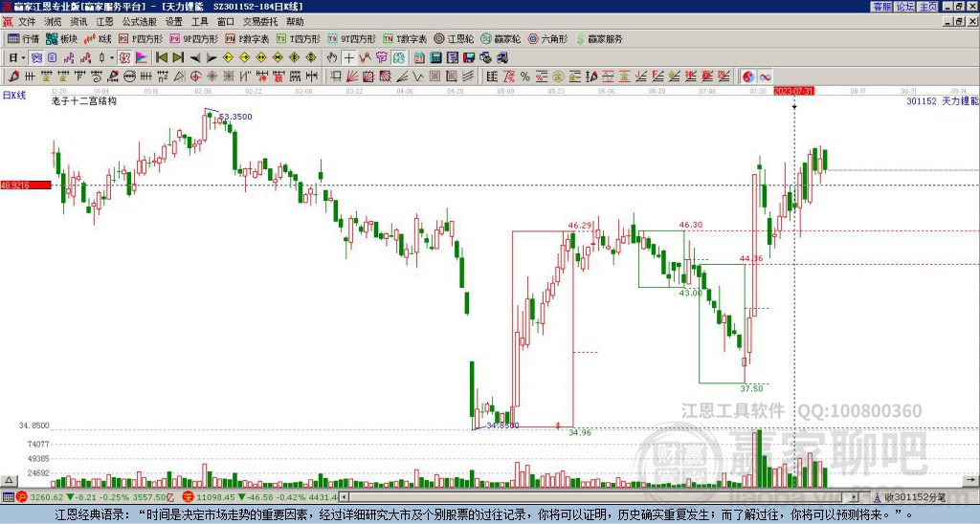Click the horizontal scrollbar track
The image size is (980, 524).
coord(600,497)
